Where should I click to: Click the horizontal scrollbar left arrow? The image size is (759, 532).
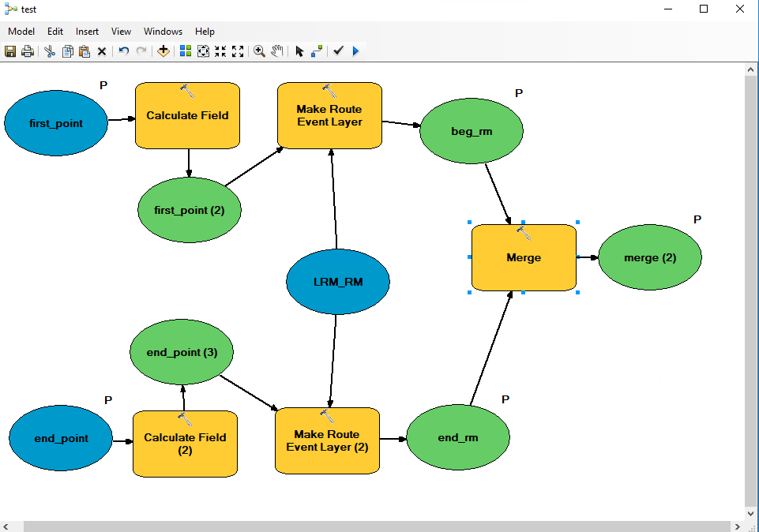(x=6, y=526)
